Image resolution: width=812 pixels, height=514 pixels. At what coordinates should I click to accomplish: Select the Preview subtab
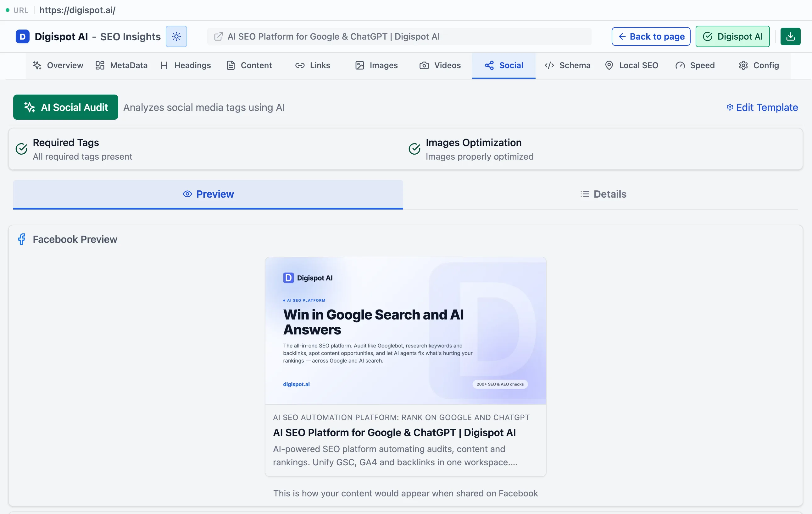click(208, 194)
